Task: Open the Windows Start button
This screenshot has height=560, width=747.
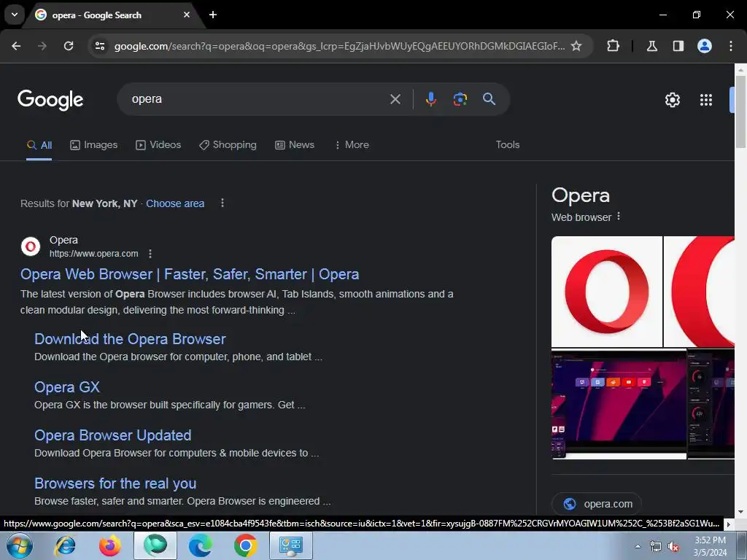Action: (20, 545)
